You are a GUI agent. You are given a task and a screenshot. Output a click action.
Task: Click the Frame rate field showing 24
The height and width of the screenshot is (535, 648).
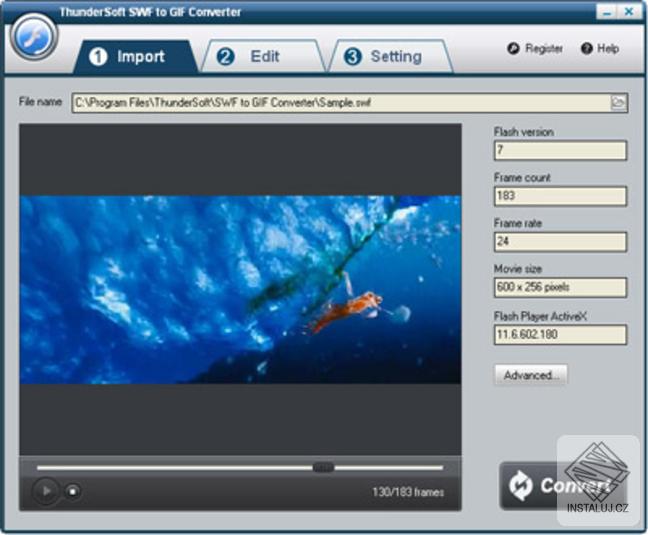click(x=560, y=242)
